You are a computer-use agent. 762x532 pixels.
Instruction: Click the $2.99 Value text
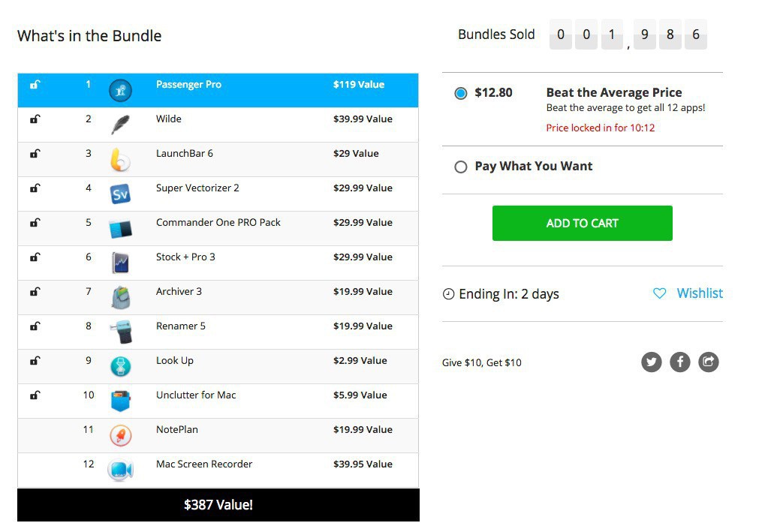360,360
